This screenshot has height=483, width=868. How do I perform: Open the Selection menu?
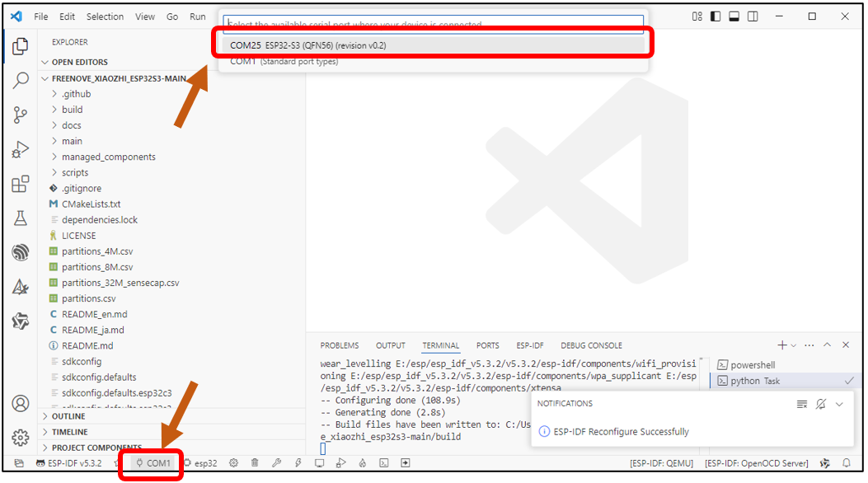pyautogui.click(x=105, y=16)
